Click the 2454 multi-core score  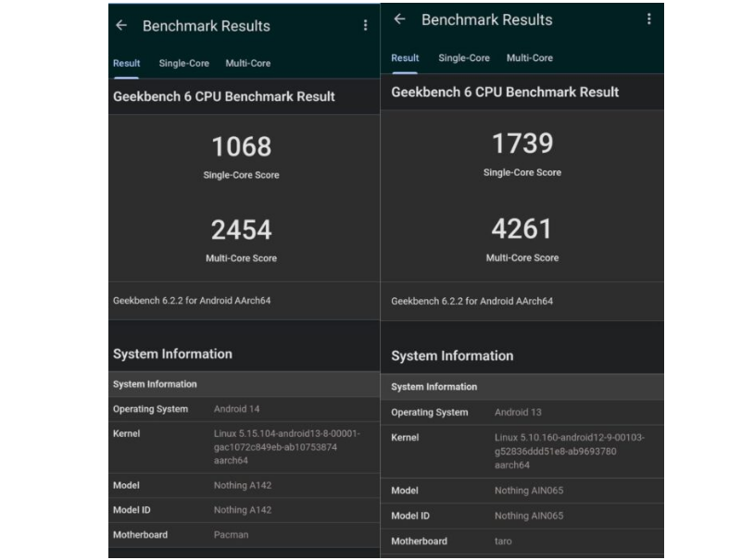click(242, 230)
